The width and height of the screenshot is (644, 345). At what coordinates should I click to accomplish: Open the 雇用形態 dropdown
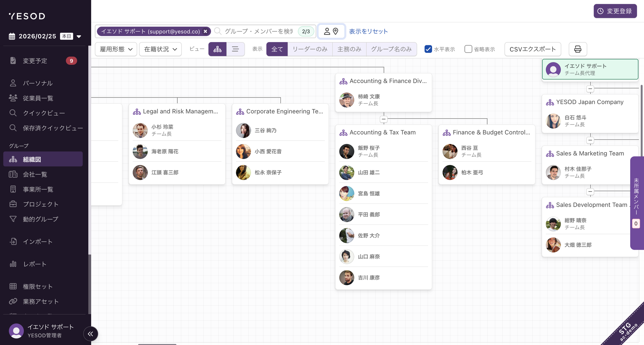[116, 49]
